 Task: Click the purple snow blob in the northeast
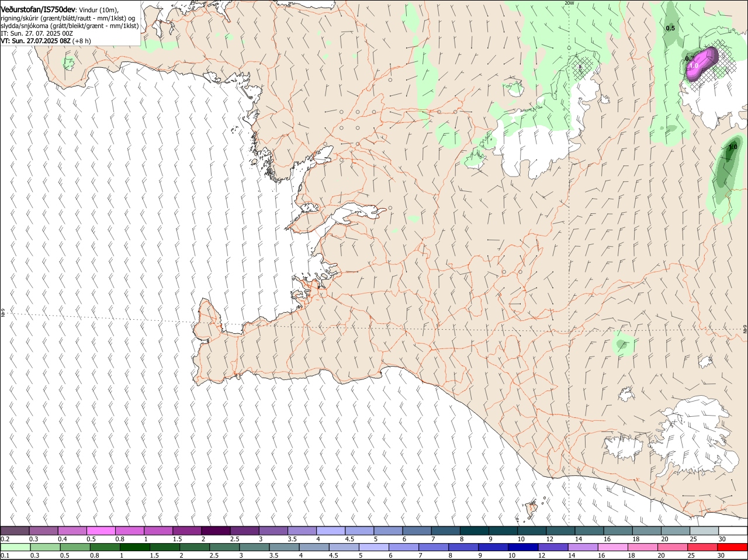702,63
